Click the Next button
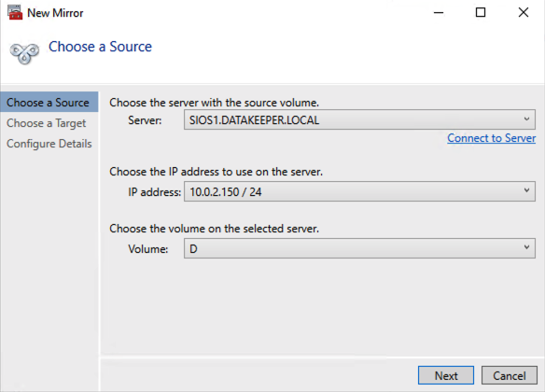Image resolution: width=545 pixels, height=392 pixels. coord(446,375)
